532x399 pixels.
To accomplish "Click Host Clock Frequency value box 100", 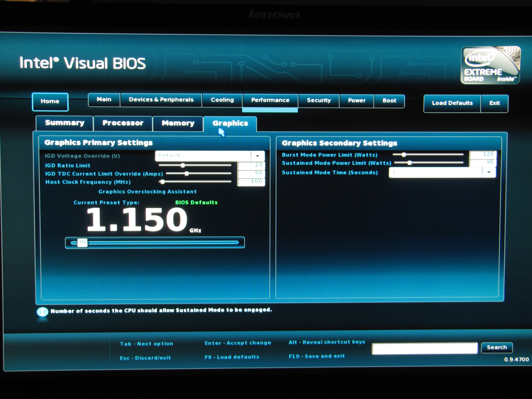I will (x=251, y=182).
